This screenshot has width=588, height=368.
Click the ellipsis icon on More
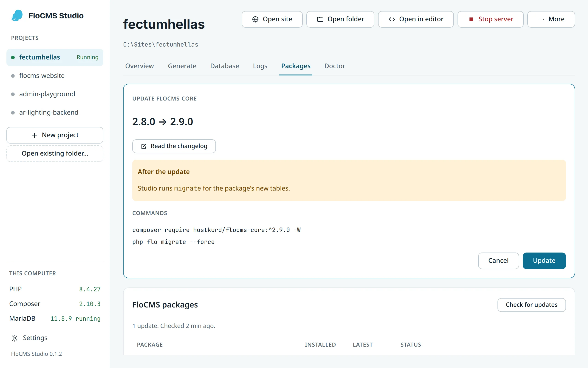point(541,19)
